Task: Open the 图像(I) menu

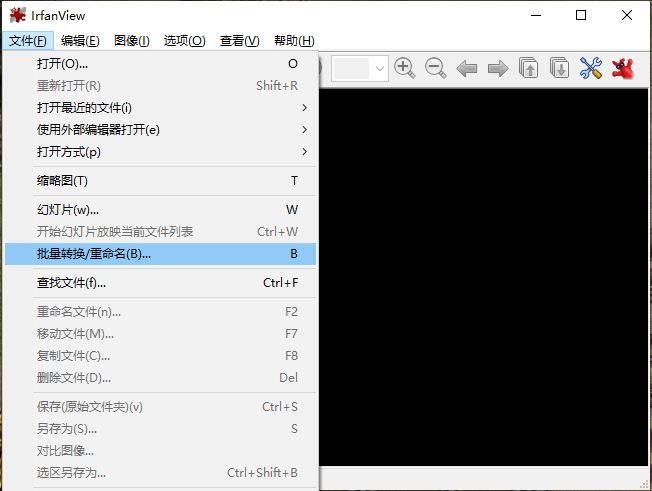Action: pos(132,41)
